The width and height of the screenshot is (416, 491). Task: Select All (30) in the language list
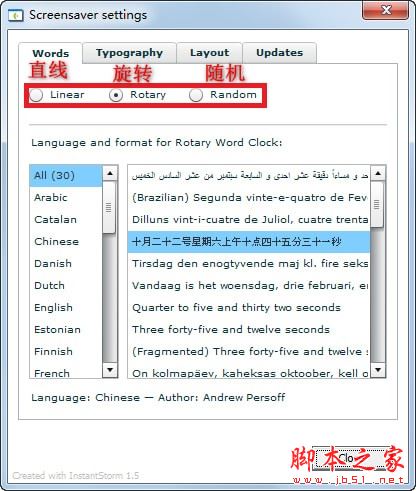66,175
